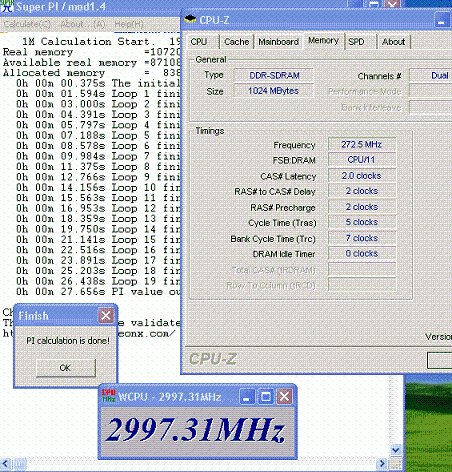Screen dimensions: 452x472
Task: Click the empty Row To Column (tRCD) field
Action: pos(362,285)
